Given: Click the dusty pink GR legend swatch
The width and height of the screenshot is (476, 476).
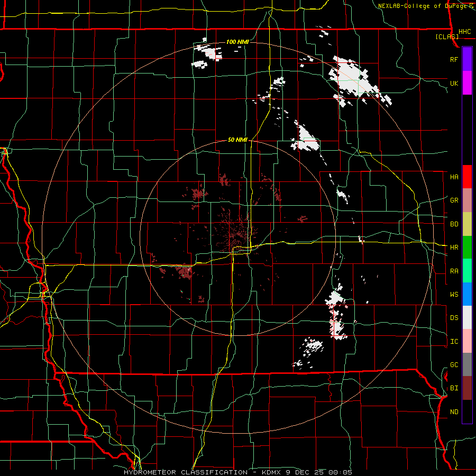Looking at the screenshot, I should [x=467, y=200].
